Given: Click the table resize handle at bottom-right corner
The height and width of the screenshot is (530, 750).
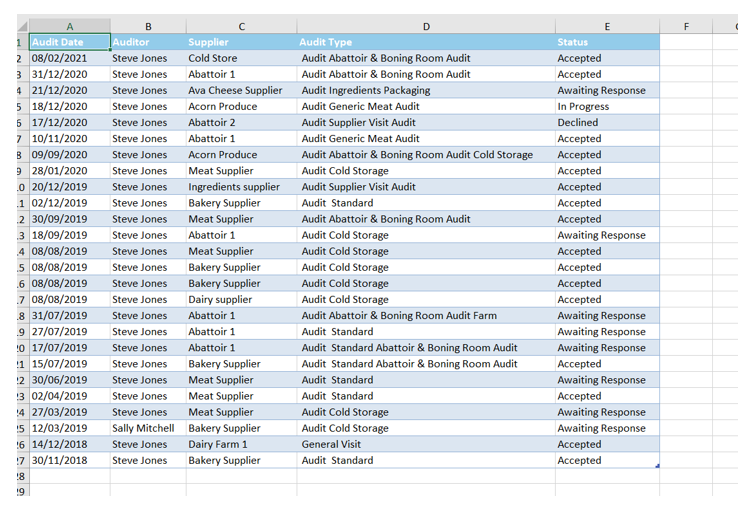Looking at the screenshot, I should point(657,465).
